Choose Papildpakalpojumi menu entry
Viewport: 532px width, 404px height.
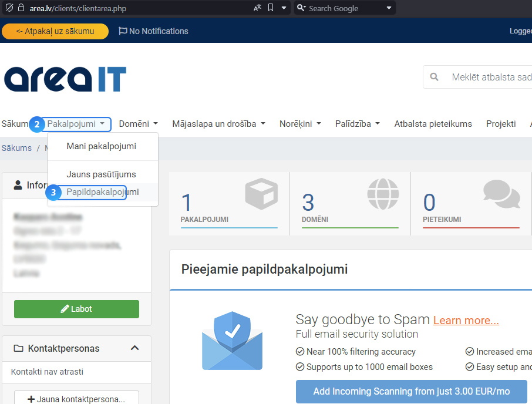click(x=102, y=192)
